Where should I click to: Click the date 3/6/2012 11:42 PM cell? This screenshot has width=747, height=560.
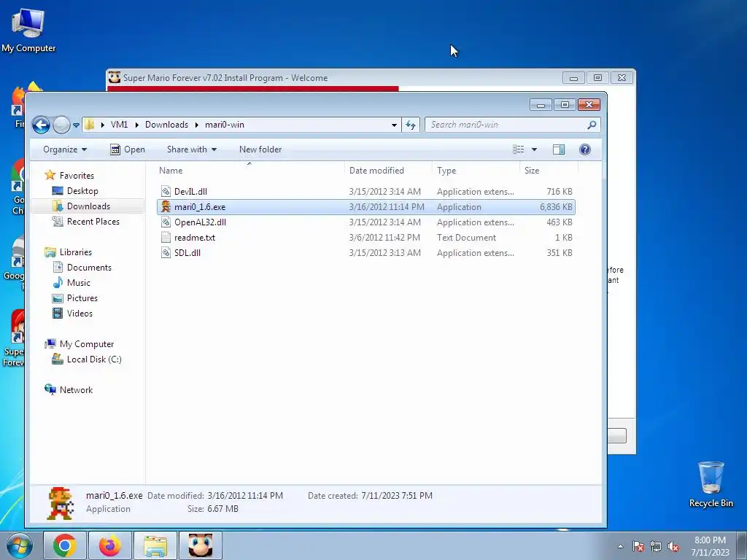(384, 238)
